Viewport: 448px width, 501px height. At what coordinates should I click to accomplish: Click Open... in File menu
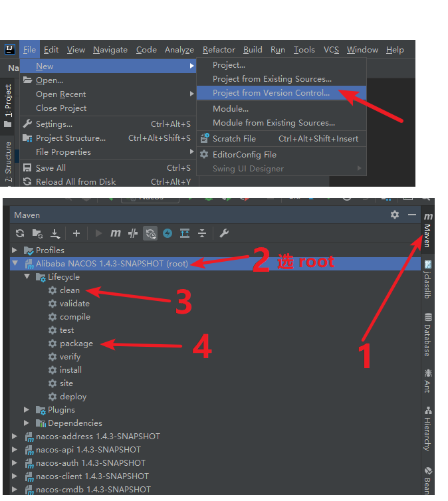click(108, 80)
